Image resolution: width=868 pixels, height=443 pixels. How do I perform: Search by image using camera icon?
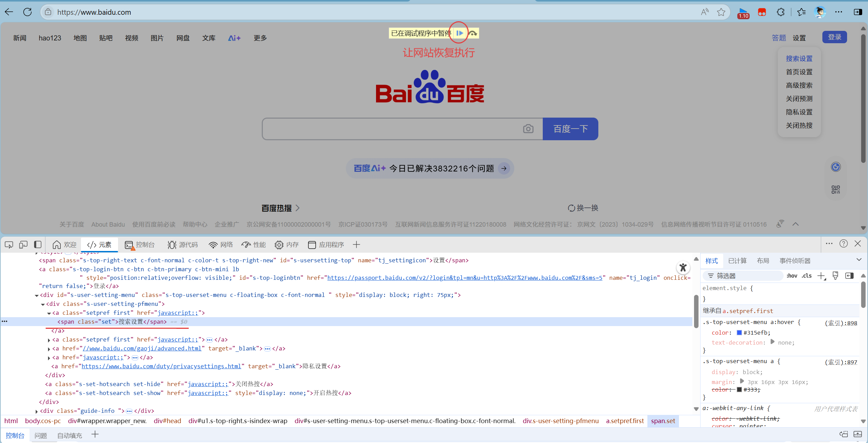528,129
